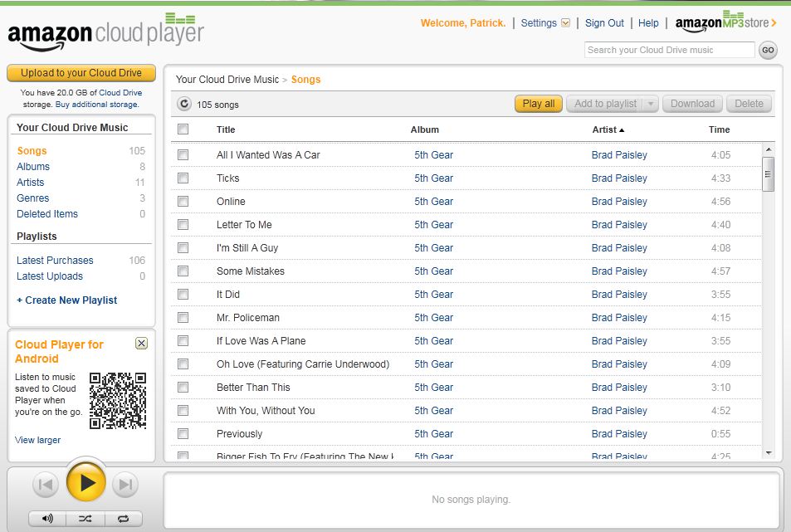791x532 pixels.
Task: Click the scrollbar down arrow
Action: [769, 453]
